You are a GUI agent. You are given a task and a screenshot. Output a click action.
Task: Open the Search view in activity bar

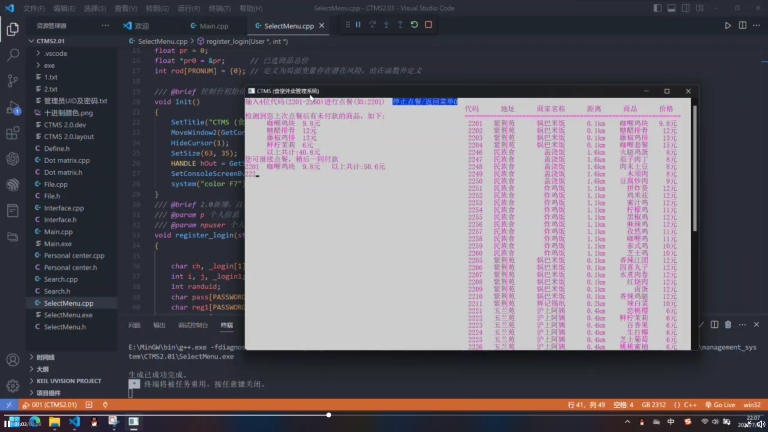[13, 51]
